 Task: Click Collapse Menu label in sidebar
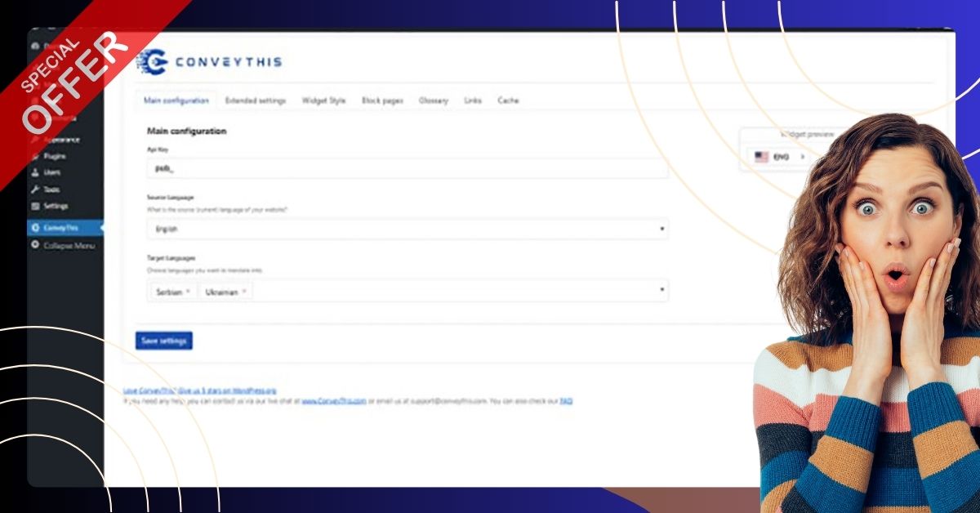tap(69, 245)
